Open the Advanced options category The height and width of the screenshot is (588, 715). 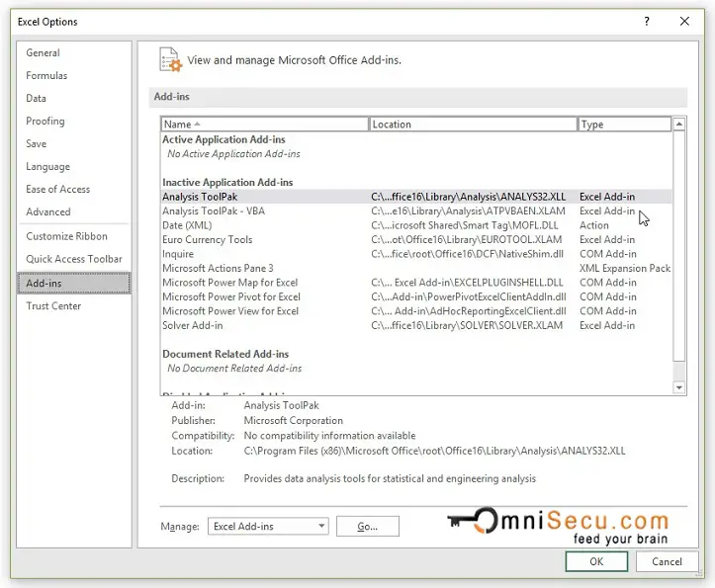48,211
